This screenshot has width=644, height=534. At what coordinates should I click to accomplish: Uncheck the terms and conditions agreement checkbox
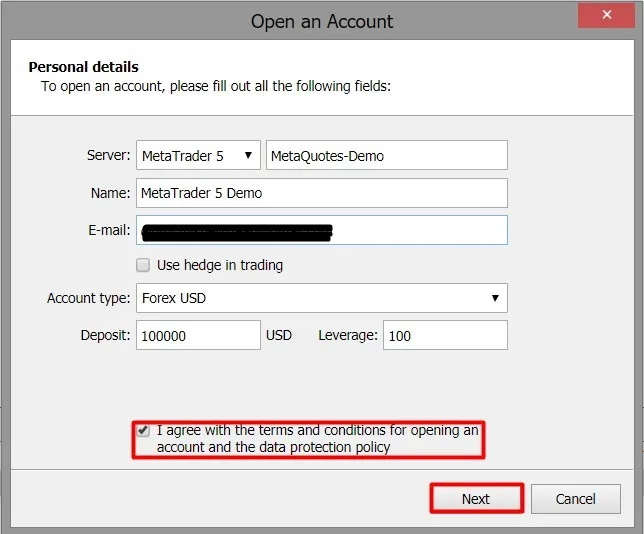point(144,431)
